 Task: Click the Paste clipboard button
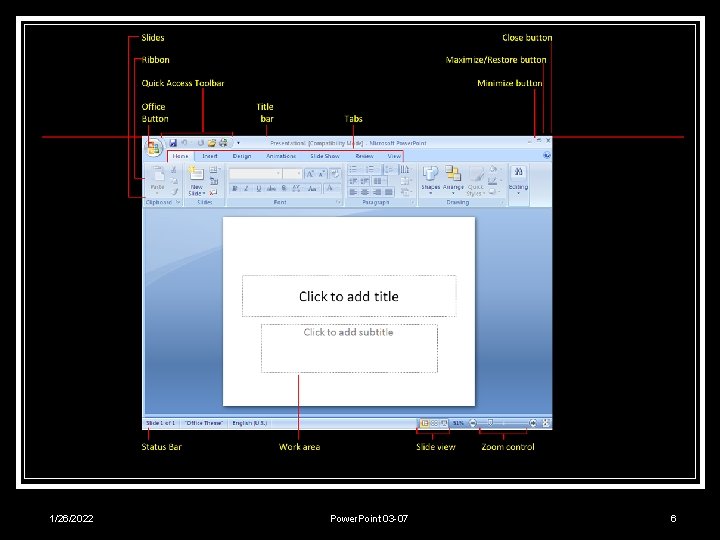[x=158, y=180]
